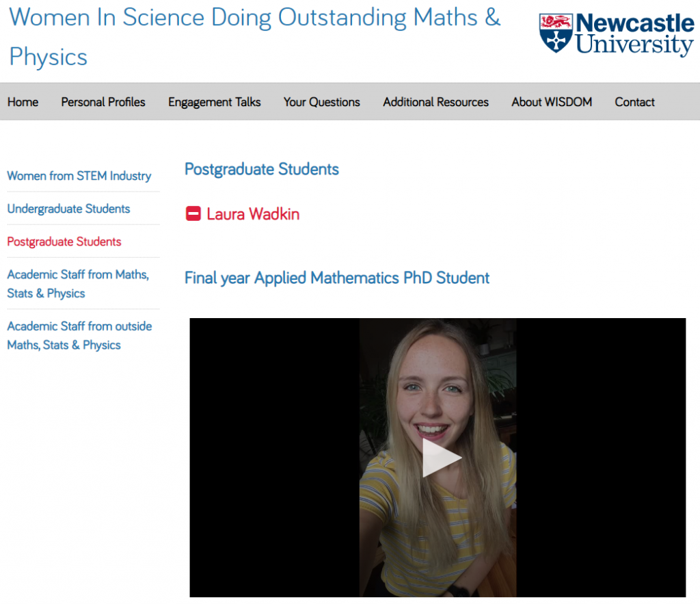Screen dimensions: 700x604
Task: Open the Additional Resources page
Action: 435,102
